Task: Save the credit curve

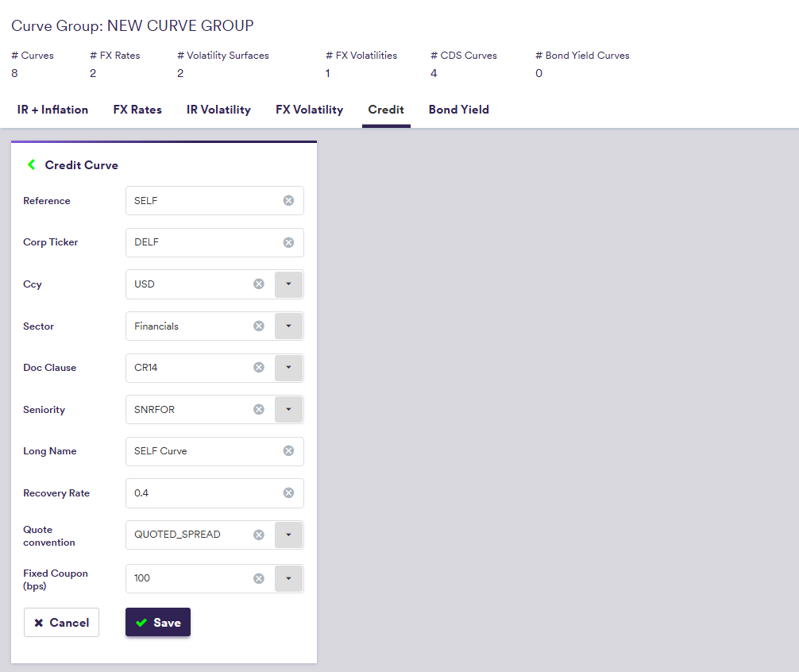Action: [158, 623]
